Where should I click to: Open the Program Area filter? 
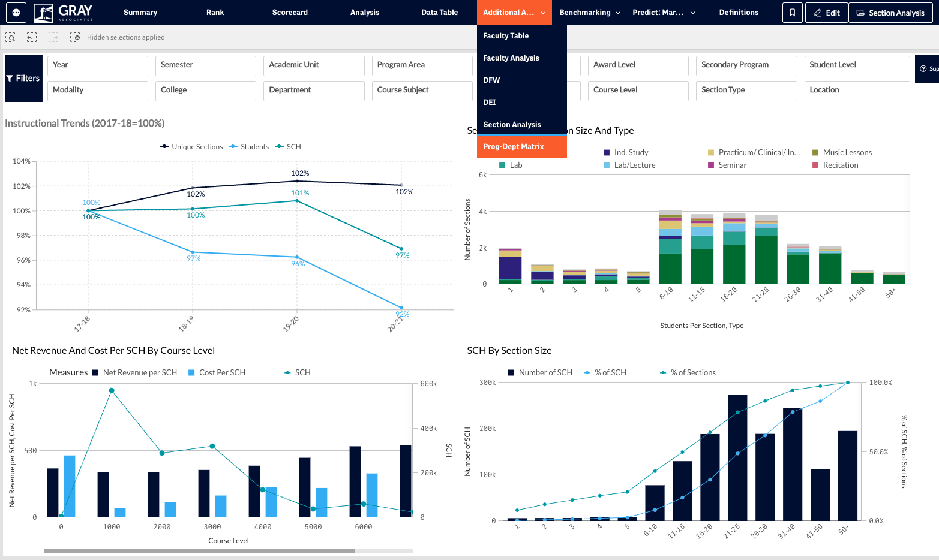pyautogui.click(x=422, y=65)
